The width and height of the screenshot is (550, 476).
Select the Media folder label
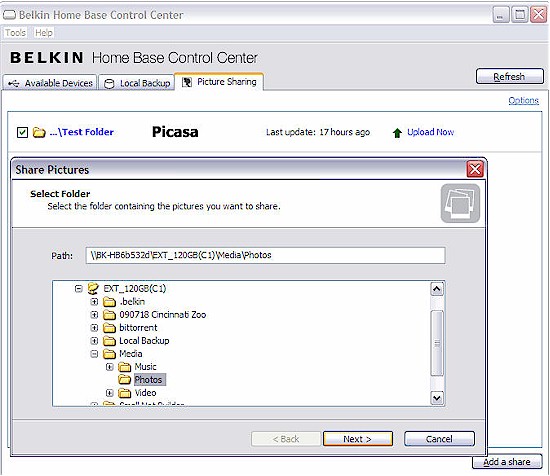coord(131,354)
